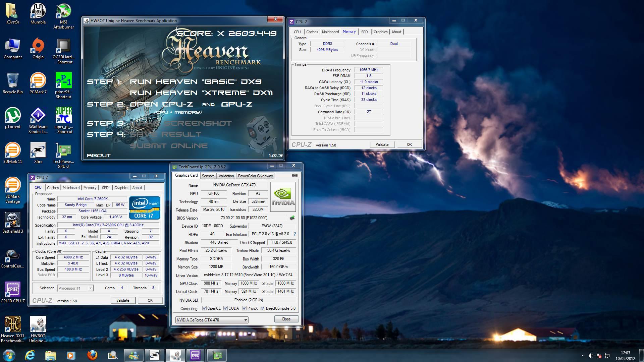
Task: Launch PCMark 7 shortcut
Action: pos(38,84)
